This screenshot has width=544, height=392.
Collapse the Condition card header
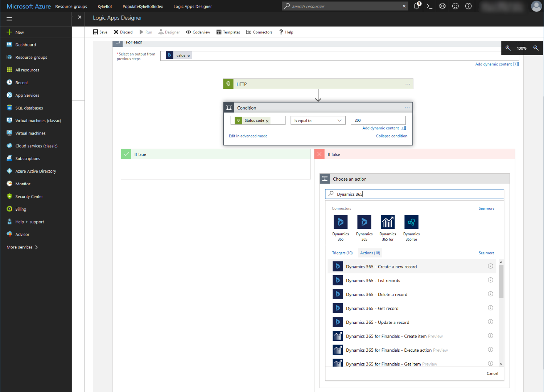click(x=318, y=108)
